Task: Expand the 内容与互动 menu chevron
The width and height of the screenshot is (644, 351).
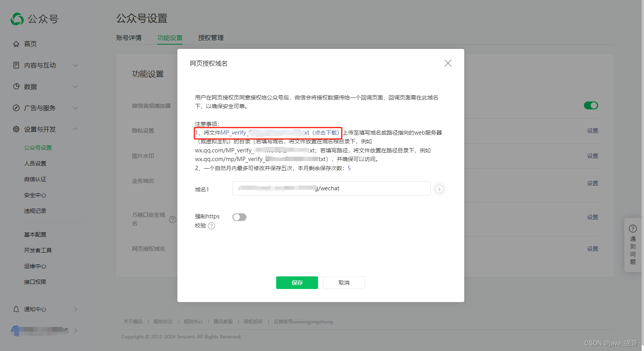Action: [x=75, y=65]
